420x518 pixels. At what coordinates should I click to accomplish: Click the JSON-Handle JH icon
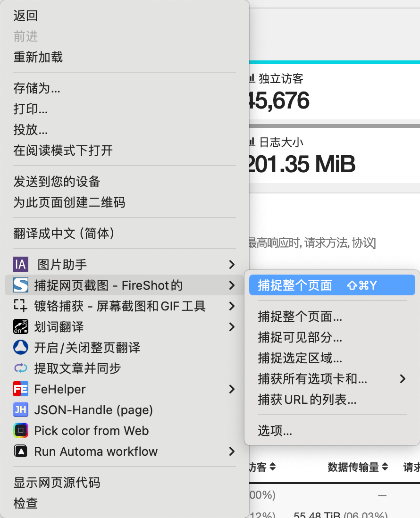click(x=21, y=410)
